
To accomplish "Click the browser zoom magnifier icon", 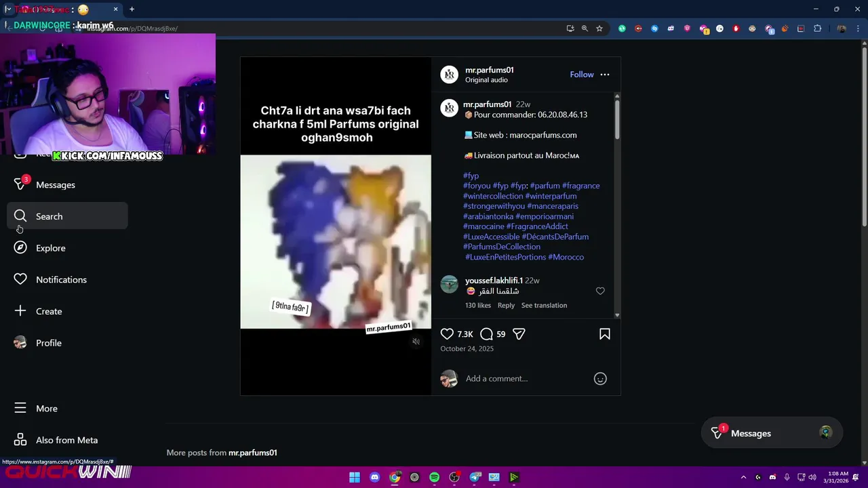I will (x=585, y=28).
